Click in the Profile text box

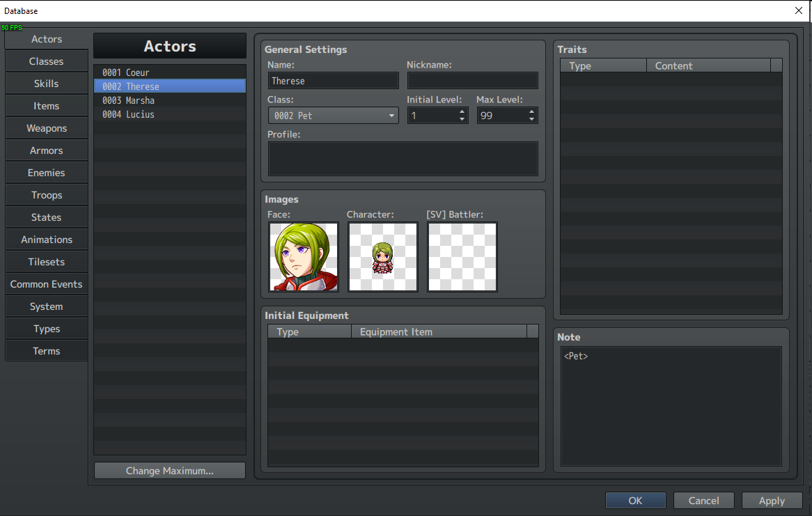[403, 159]
